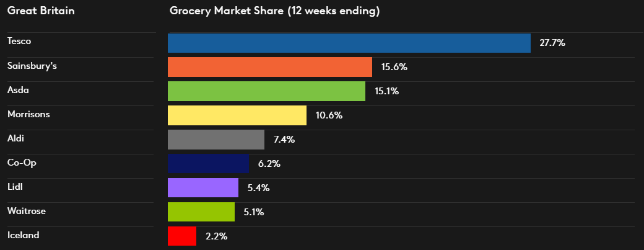This screenshot has height=250, width=644.
Task: Click the green Asda share bar
Action: [x=266, y=91]
